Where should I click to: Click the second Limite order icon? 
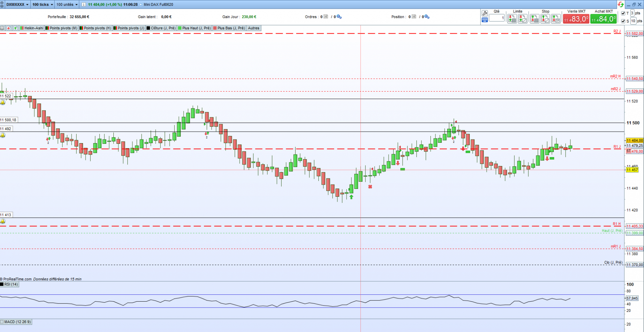point(523,19)
